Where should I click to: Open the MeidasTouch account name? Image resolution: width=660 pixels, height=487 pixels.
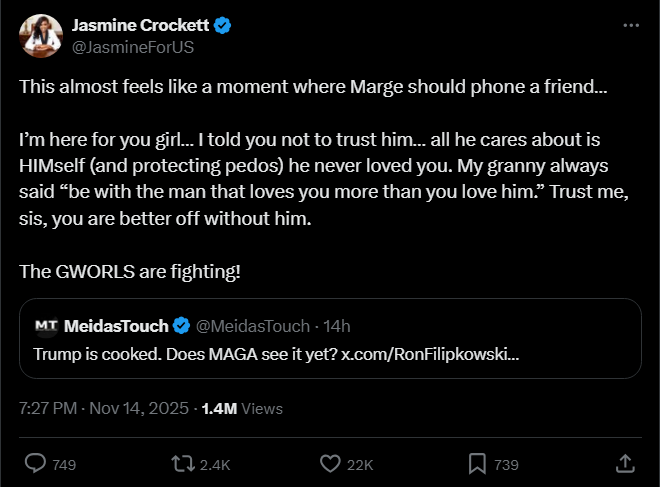[x=116, y=326]
